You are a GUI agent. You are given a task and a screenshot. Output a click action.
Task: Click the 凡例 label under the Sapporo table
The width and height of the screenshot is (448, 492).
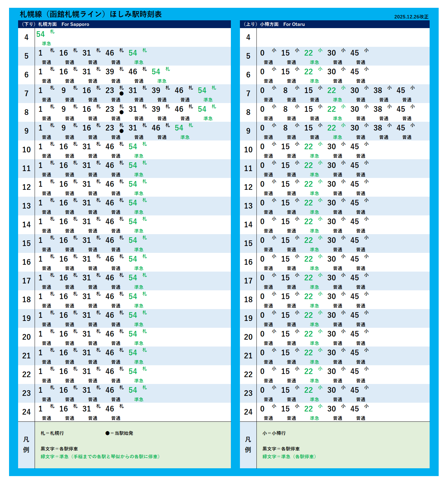click(26, 445)
